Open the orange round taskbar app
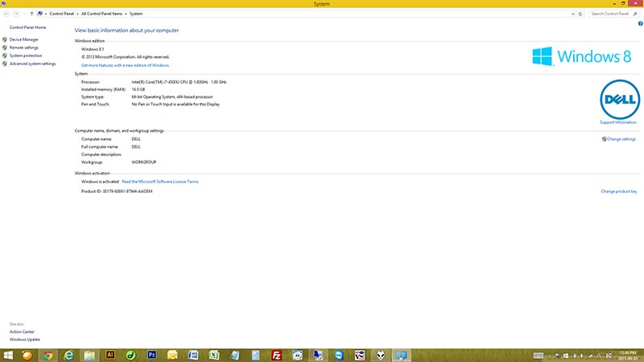Image resolution: width=644 pixels, height=362 pixels. pyautogui.click(x=27, y=355)
